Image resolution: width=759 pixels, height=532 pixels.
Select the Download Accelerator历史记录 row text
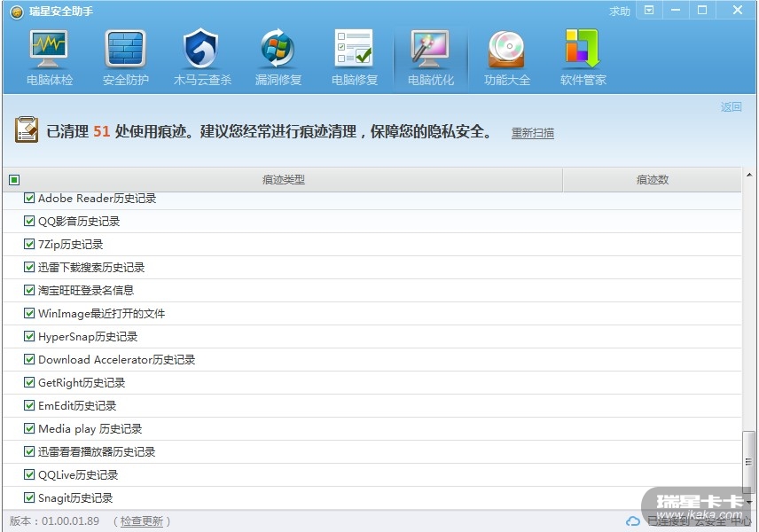[117, 360]
